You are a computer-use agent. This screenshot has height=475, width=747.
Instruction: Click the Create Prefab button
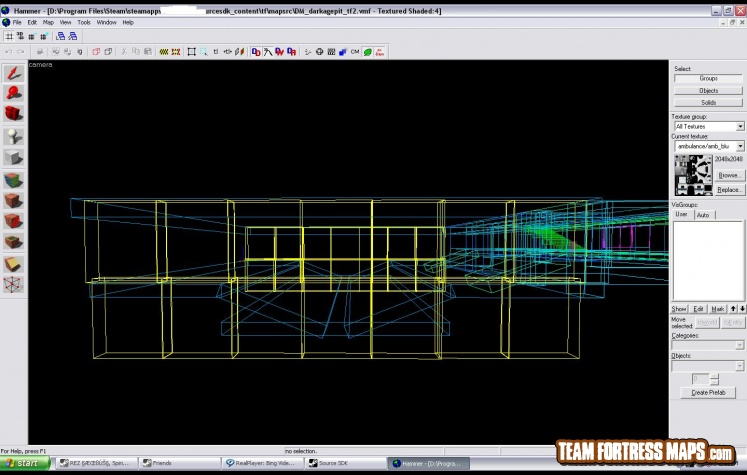click(708, 393)
